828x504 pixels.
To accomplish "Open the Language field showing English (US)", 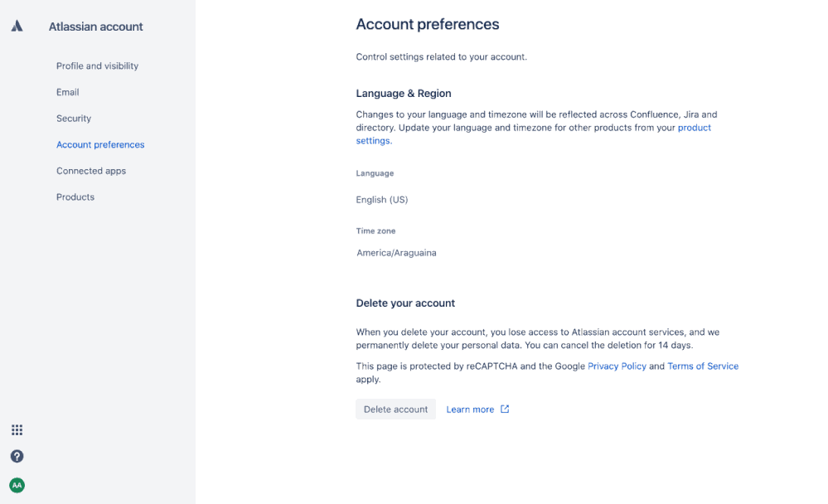I will click(382, 200).
